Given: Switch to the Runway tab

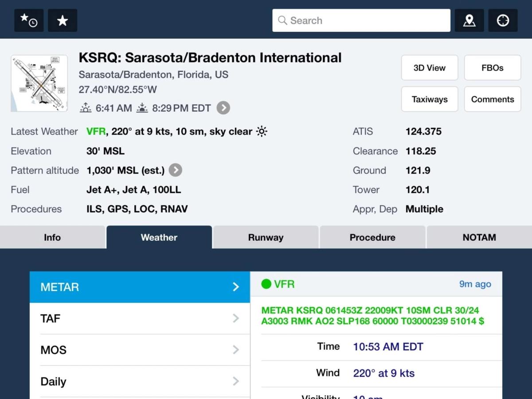Looking at the screenshot, I should (266, 237).
